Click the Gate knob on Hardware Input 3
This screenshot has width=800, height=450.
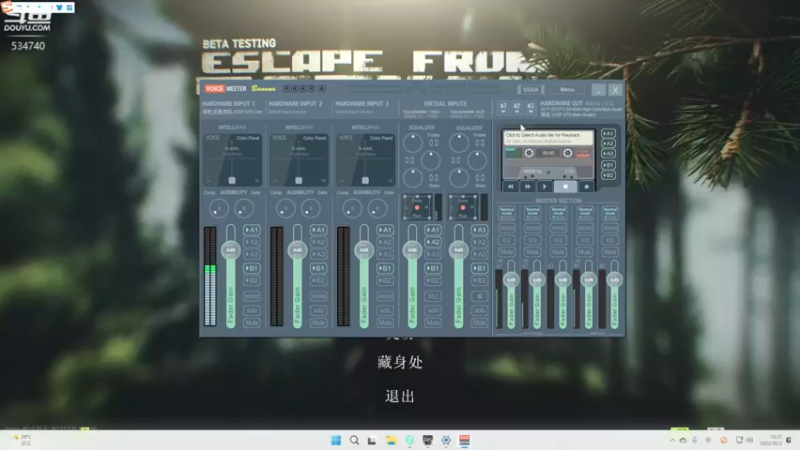coord(377,208)
